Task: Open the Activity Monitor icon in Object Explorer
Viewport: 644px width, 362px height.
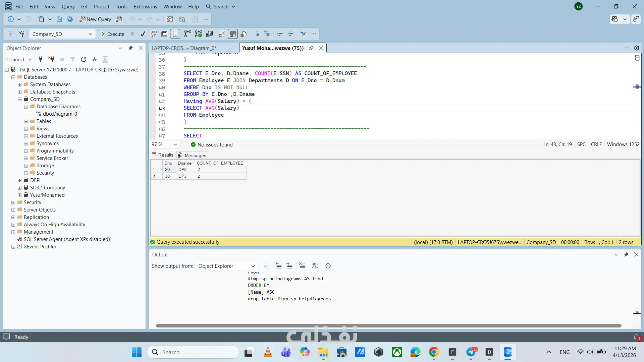Action: (x=94, y=59)
